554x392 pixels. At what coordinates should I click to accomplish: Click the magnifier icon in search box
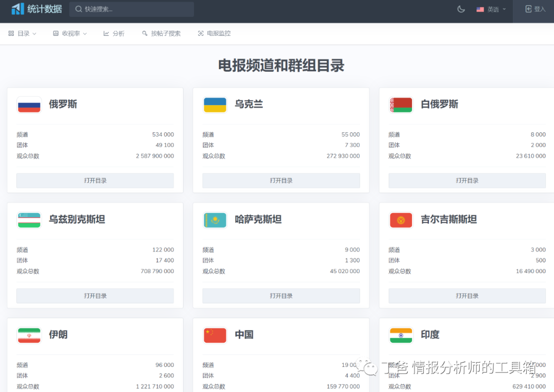tap(78, 9)
